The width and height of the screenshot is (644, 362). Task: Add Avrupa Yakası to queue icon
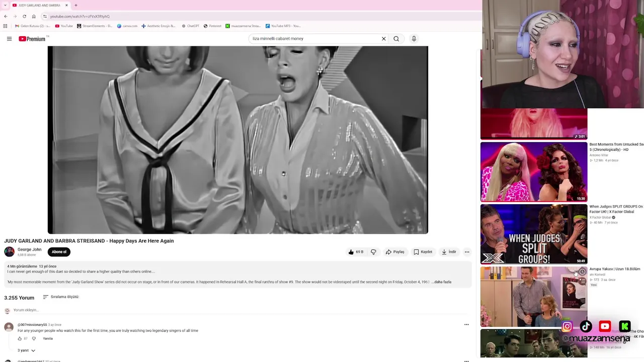pos(582,282)
